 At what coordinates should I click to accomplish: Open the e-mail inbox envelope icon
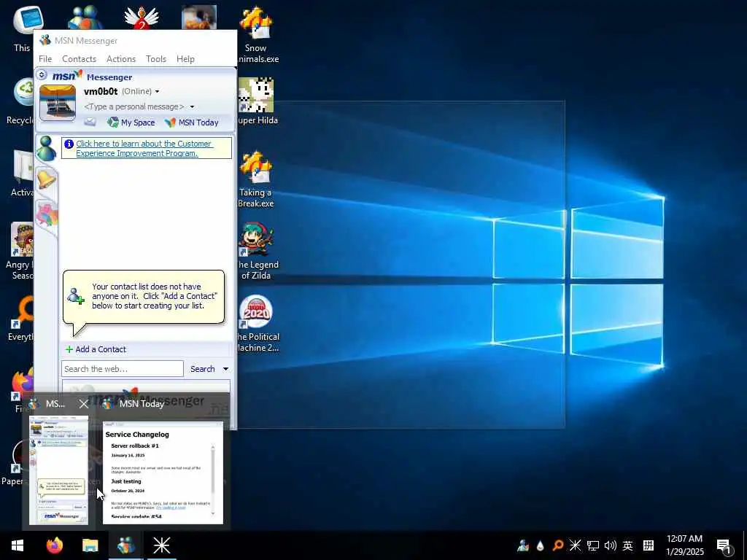click(90, 122)
